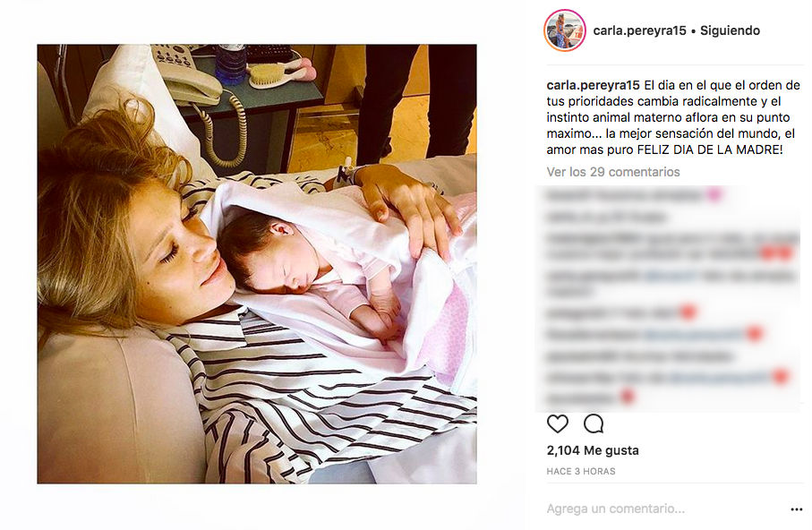
Task: View who liked via 2,104 Me gusta
Action: click(x=593, y=450)
